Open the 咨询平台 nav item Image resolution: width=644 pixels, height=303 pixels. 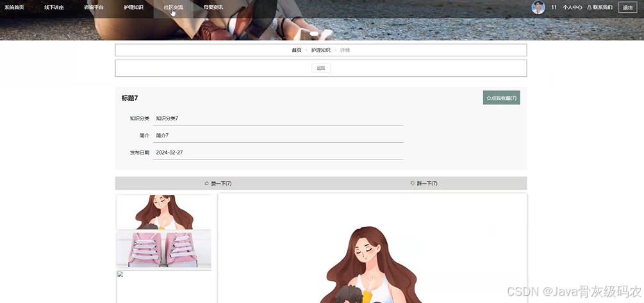tap(94, 8)
